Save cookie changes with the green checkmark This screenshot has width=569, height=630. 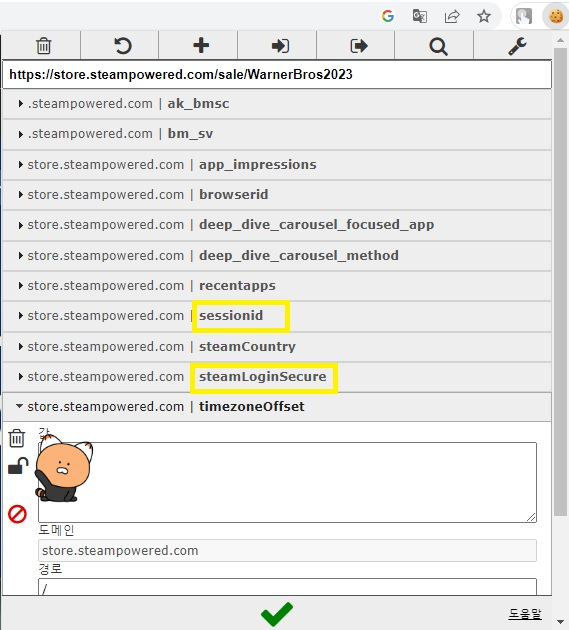coord(277,614)
